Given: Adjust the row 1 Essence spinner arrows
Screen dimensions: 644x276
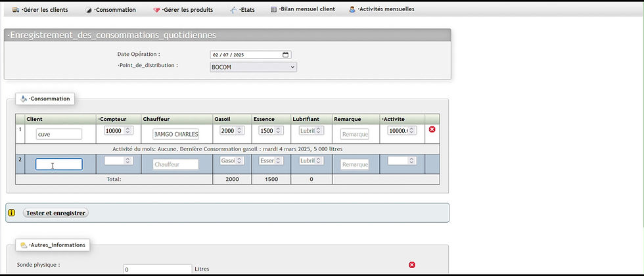Looking at the screenshot, I should 278,130.
